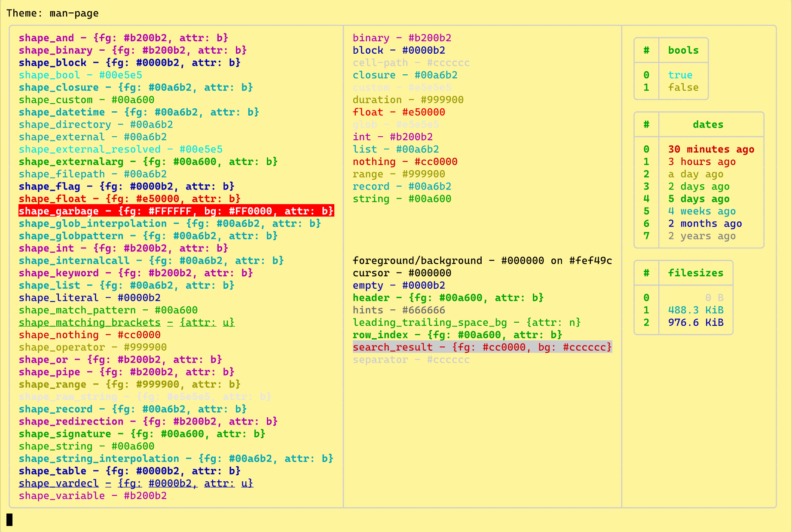Select the 'true' cell in bools table

point(680,75)
